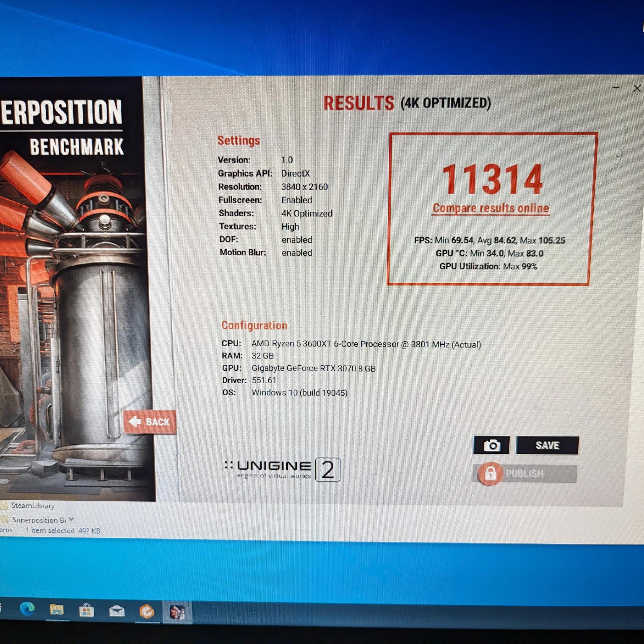Save the benchmark result
The width and height of the screenshot is (644, 644).
(x=547, y=445)
